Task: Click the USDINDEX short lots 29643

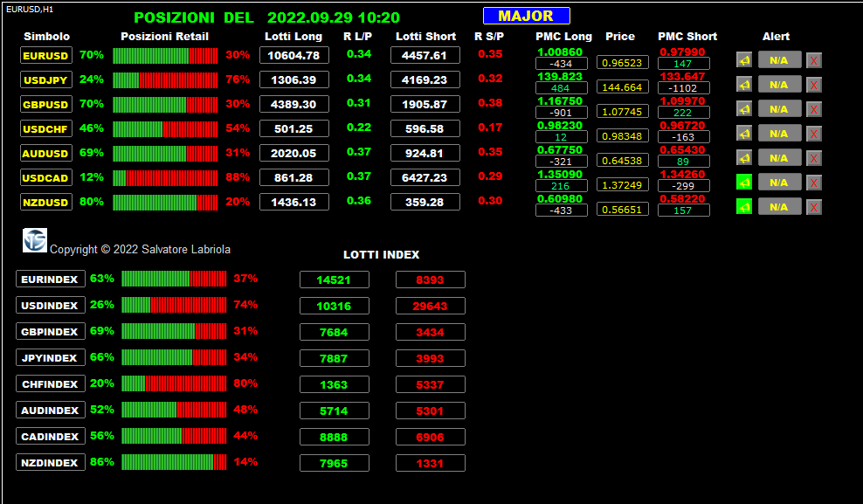Action: tap(431, 306)
